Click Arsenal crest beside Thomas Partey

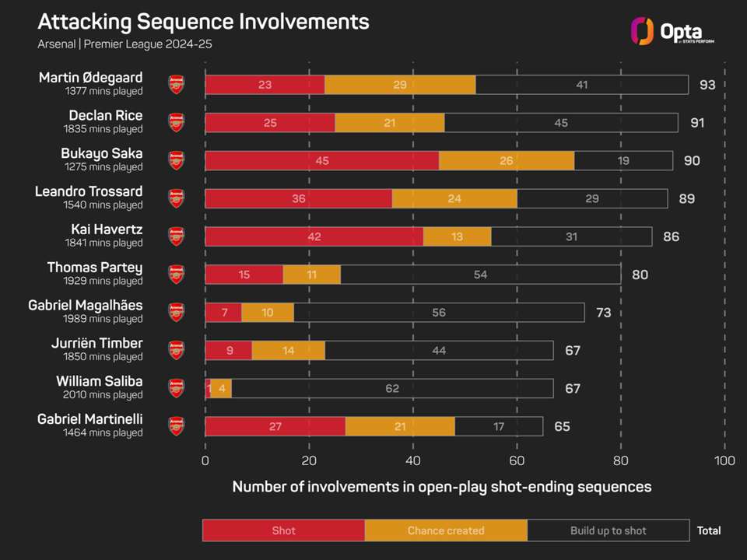(x=177, y=275)
